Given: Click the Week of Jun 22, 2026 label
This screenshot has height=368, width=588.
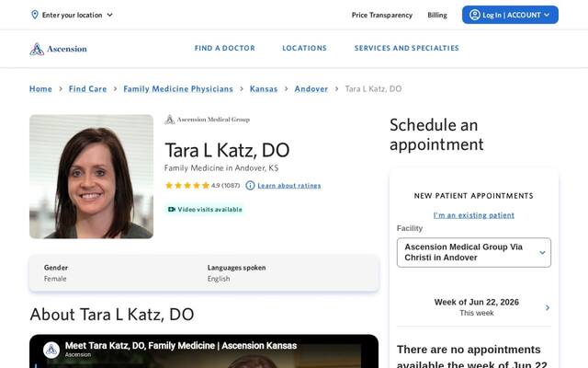Looking at the screenshot, I should coord(477,303).
